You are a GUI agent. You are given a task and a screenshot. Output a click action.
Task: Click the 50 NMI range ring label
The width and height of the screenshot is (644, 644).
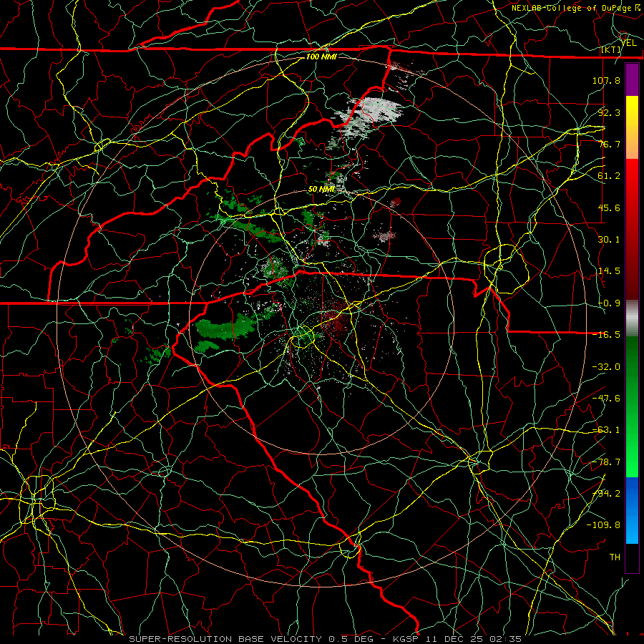(x=321, y=189)
